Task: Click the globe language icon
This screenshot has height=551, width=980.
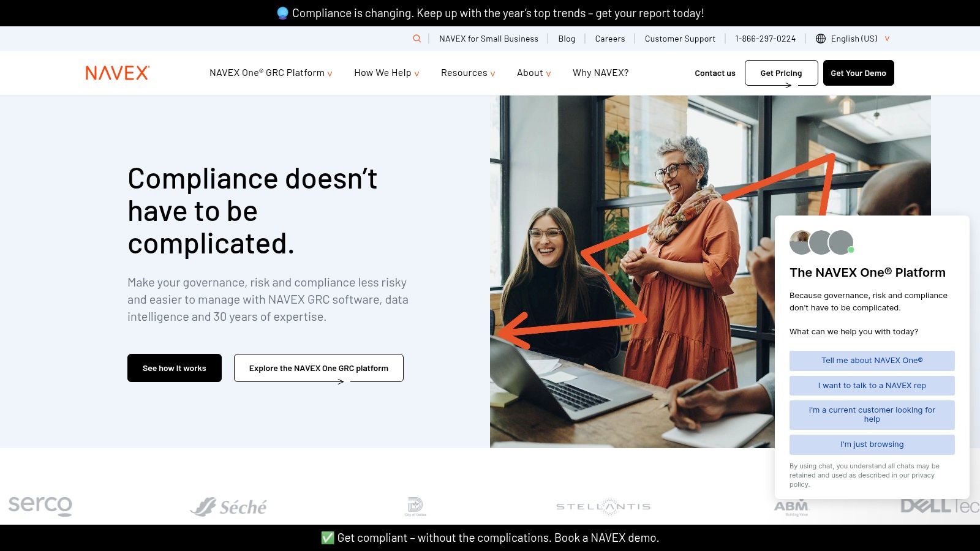Action: [x=821, y=39]
